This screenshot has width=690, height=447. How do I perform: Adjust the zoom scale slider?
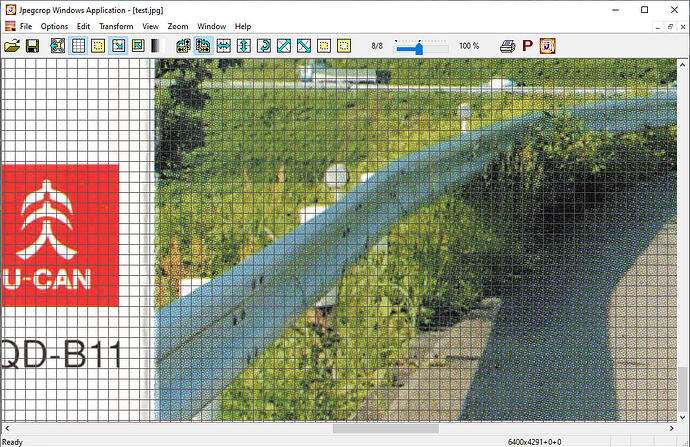pyautogui.click(x=419, y=47)
